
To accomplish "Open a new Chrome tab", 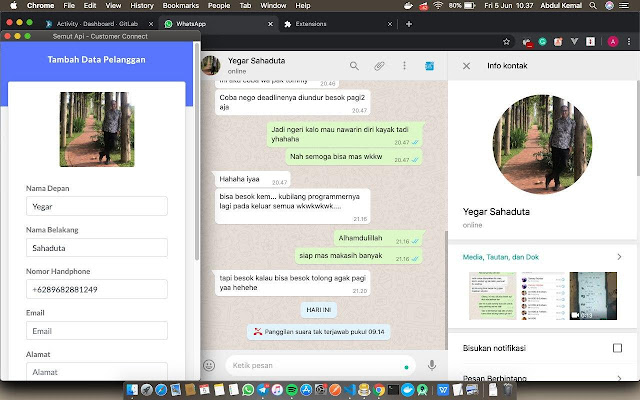I will click(x=409, y=24).
